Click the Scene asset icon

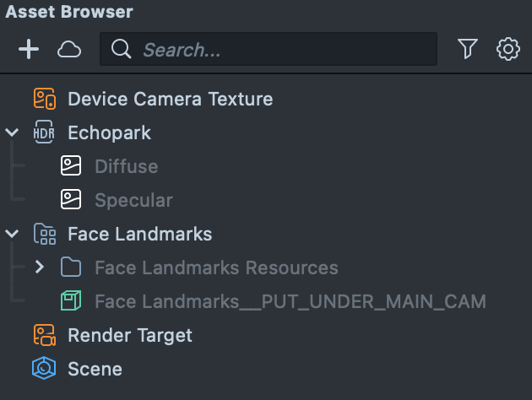tap(44, 369)
